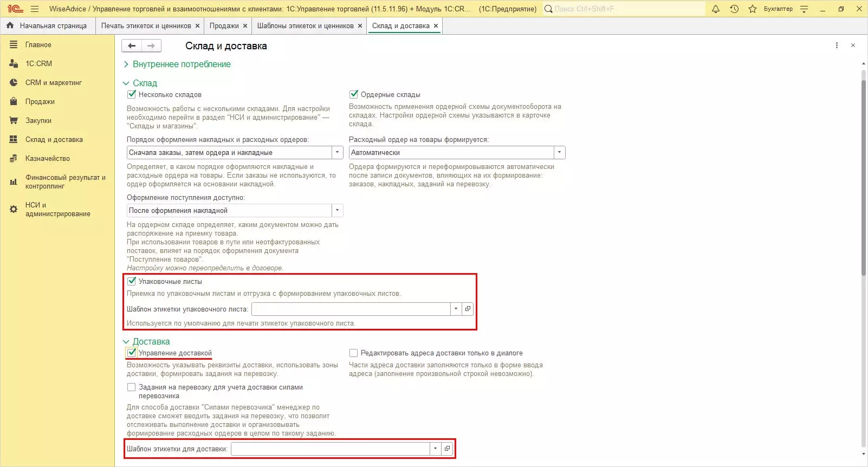Open Финансовый результат и контроллинг section
868x467 pixels.
(66, 181)
